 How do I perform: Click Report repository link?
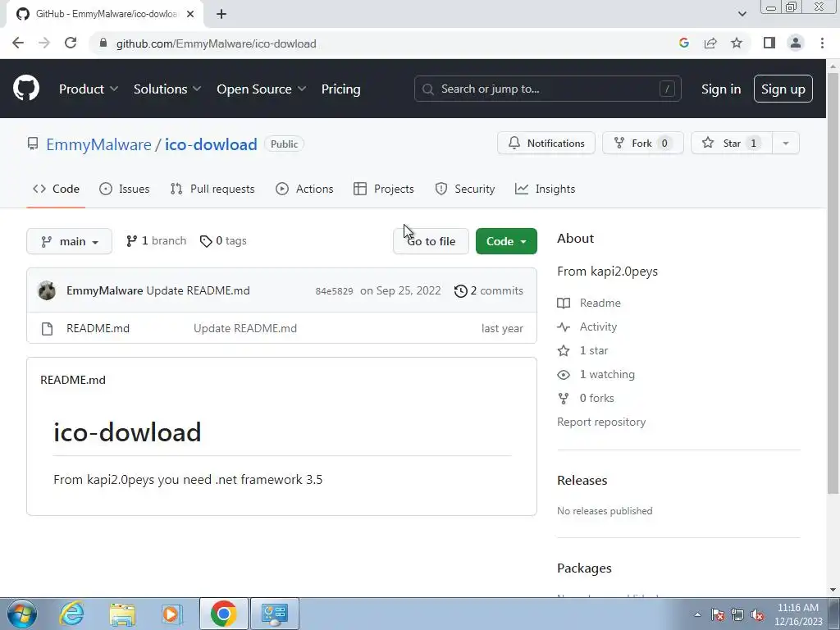(x=601, y=422)
